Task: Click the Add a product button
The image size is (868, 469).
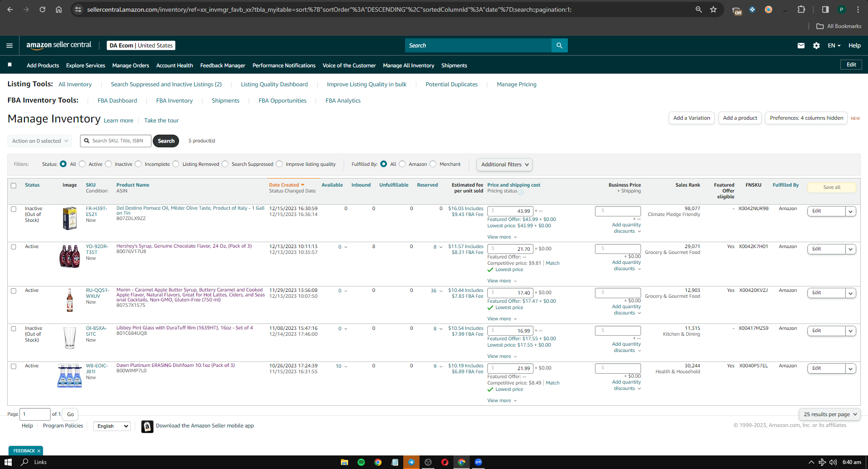Action: 740,118
